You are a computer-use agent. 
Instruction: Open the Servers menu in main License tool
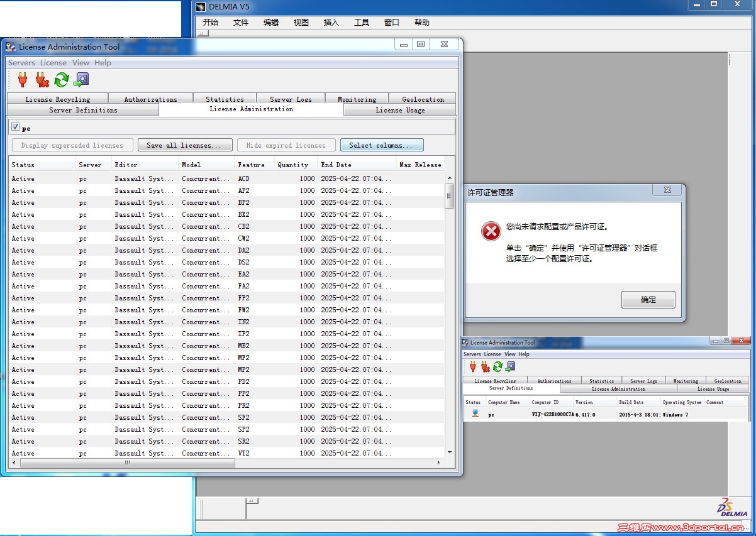21,63
